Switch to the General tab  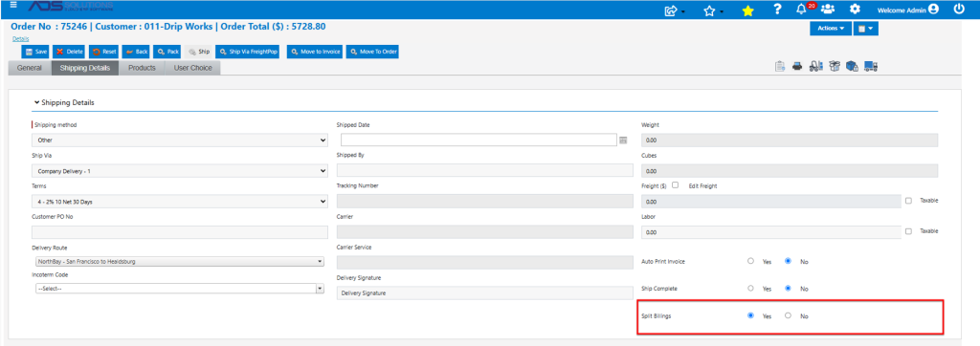[30, 68]
